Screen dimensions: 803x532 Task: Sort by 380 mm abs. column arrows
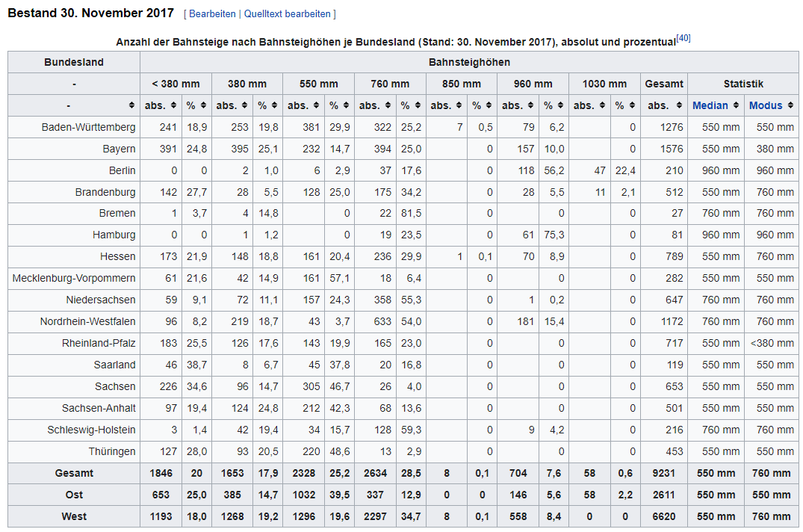245,105
